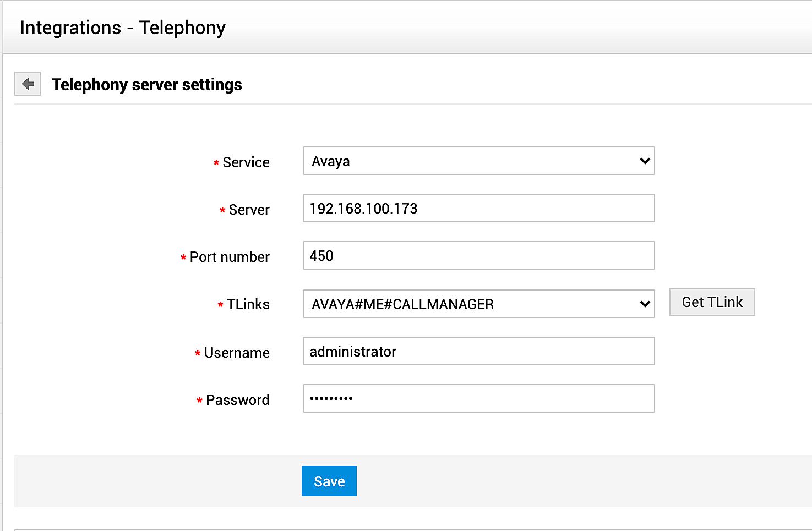Click the Service field label
The image size is (812, 531).
(246, 162)
